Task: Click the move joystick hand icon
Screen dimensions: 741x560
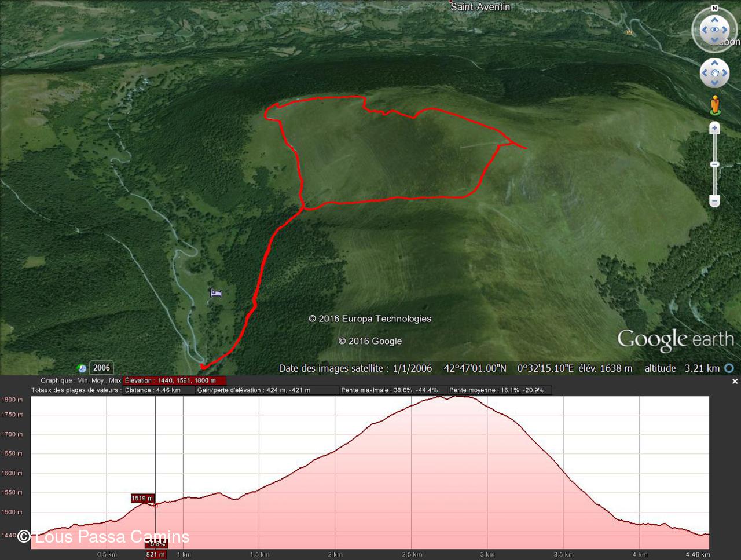Action: pos(714,74)
